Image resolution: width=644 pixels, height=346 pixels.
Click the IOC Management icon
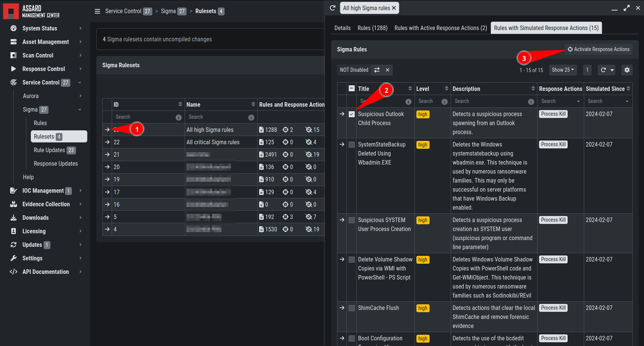point(14,190)
